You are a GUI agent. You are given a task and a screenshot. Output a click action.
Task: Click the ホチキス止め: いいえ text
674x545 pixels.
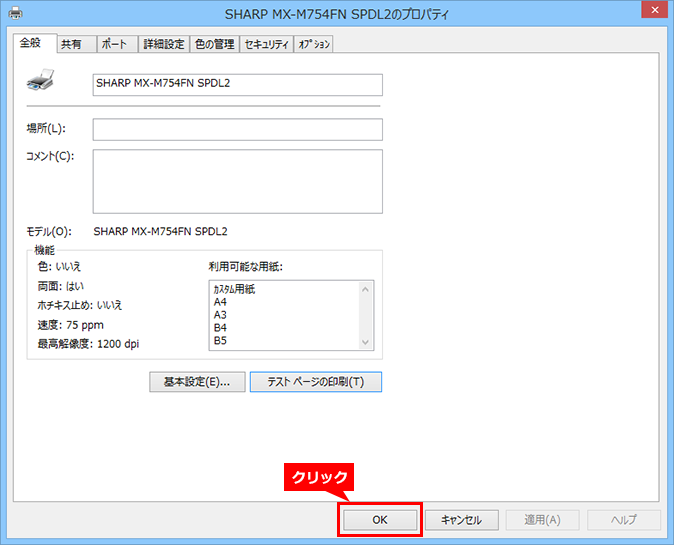80,305
